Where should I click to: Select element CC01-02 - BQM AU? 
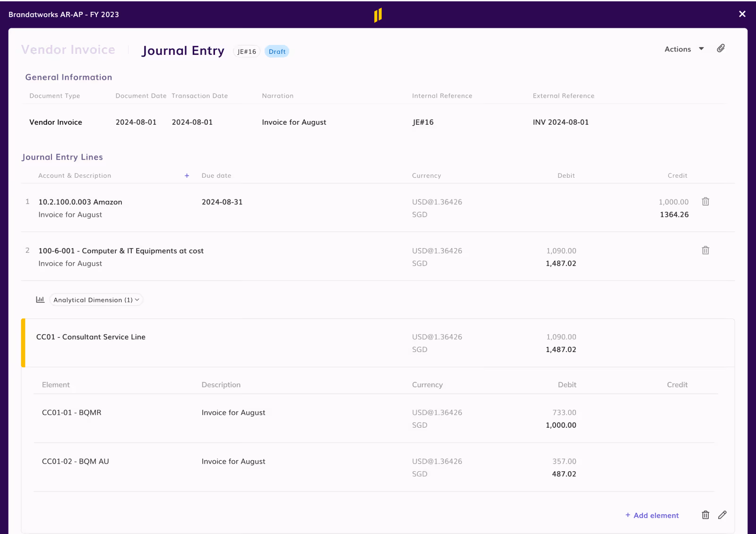click(76, 461)
